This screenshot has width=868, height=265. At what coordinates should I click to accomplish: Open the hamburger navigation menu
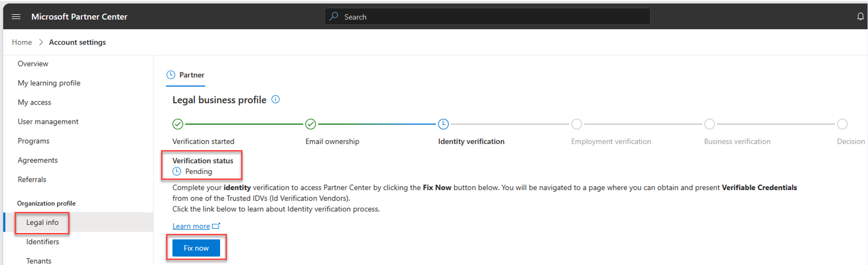pyautogui.click(x=16, y=16)
